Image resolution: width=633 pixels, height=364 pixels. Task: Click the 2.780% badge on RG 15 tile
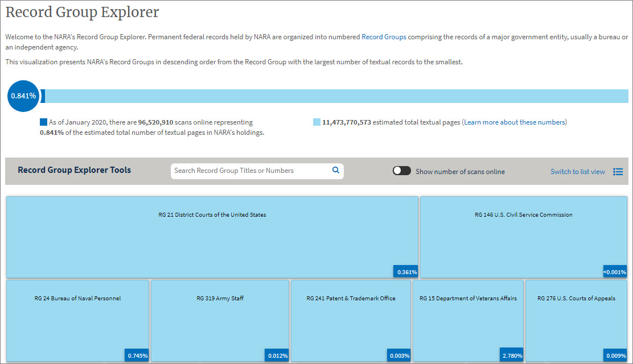[x=511, y=355]
